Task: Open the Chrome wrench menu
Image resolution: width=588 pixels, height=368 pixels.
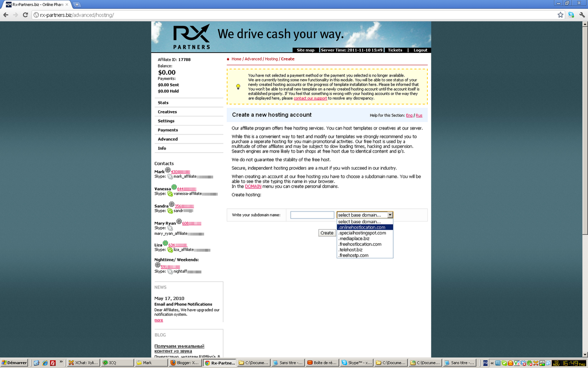Action: point(582,15)
